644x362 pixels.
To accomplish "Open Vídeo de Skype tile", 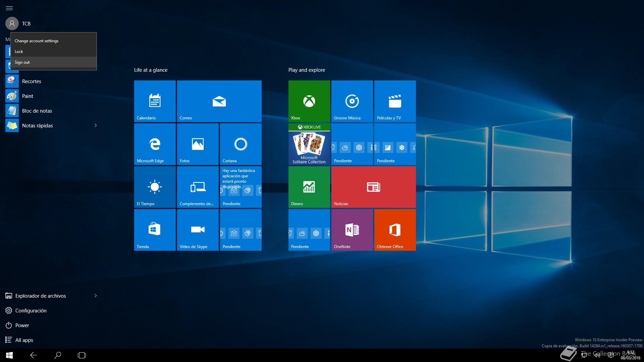I will 198,230.
